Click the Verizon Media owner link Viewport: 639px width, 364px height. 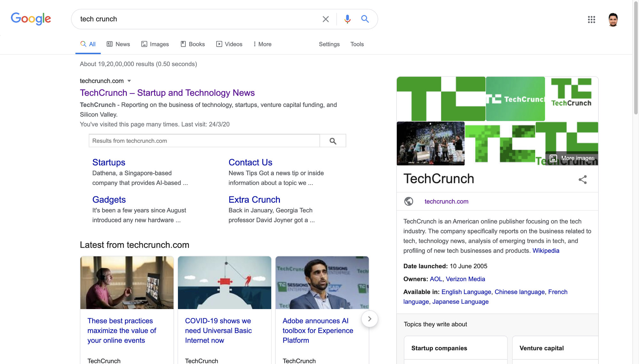click(465, 279)
